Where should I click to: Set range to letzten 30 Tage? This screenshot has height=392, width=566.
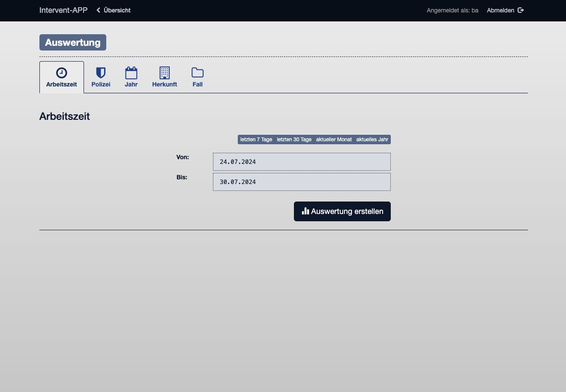[x=294, y=140]
